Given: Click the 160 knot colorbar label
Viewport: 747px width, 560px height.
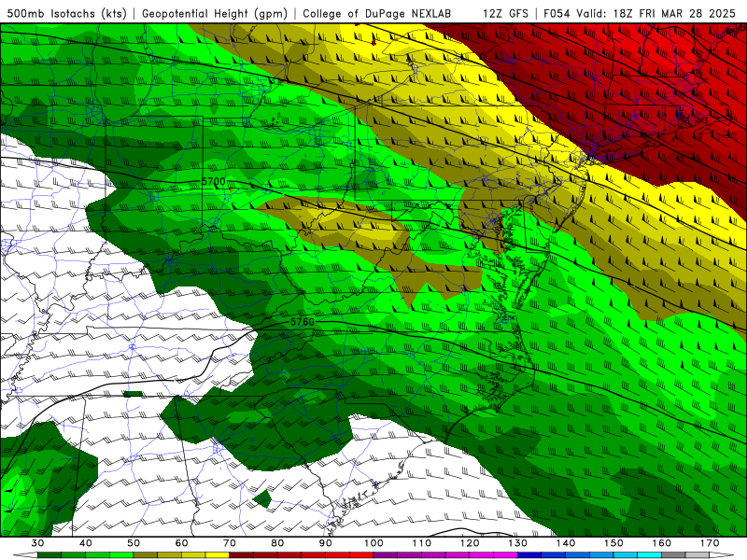Looking at the screenshot, I should tap(662, 543).
